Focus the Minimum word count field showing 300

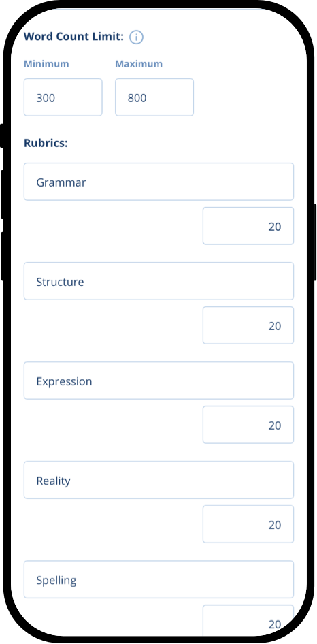pyautogui.click(x=63, y=97)
